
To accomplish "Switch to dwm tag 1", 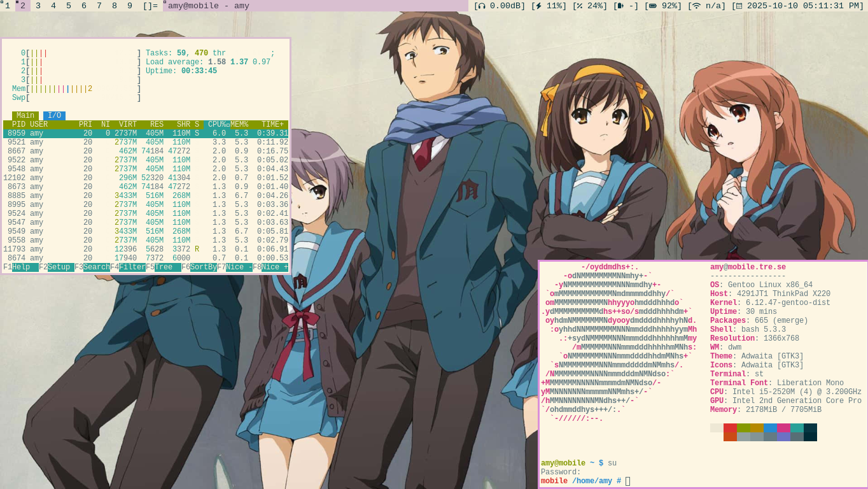I will point(8,6).
